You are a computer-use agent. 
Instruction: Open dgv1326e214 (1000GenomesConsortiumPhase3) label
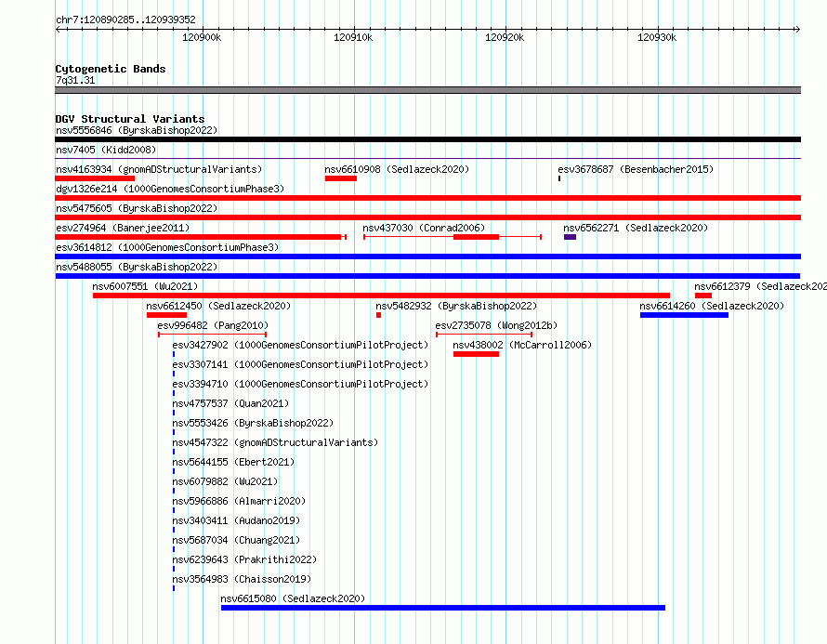(170, 189)
